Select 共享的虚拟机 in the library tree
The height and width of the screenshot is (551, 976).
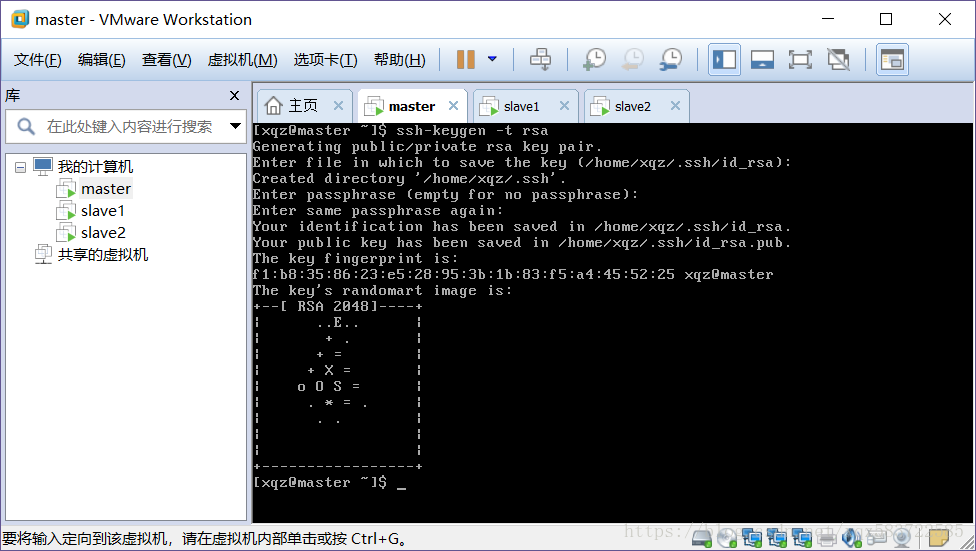[103, 255]
